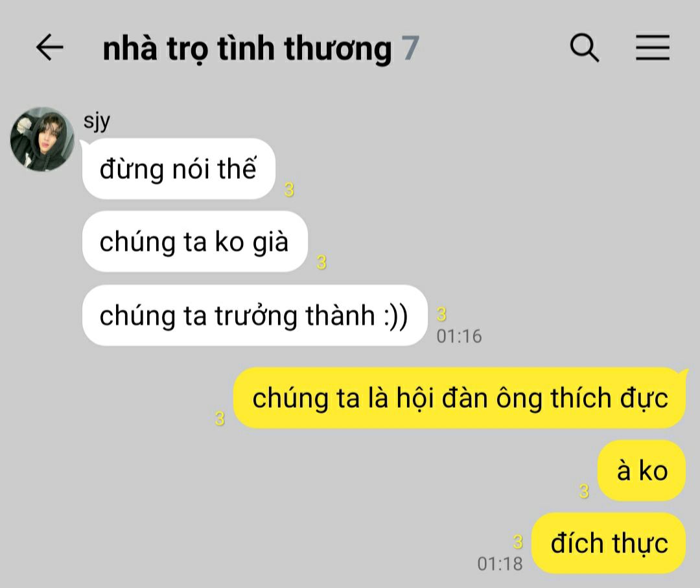Tap unread count 3 beside 'chúng ta ko già'
The image size is (700, 588).
321,262
